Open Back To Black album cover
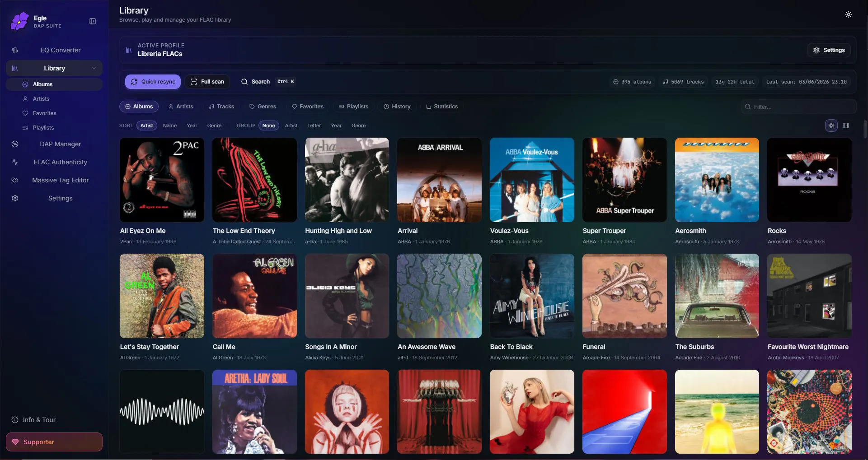 coord(532,296)
